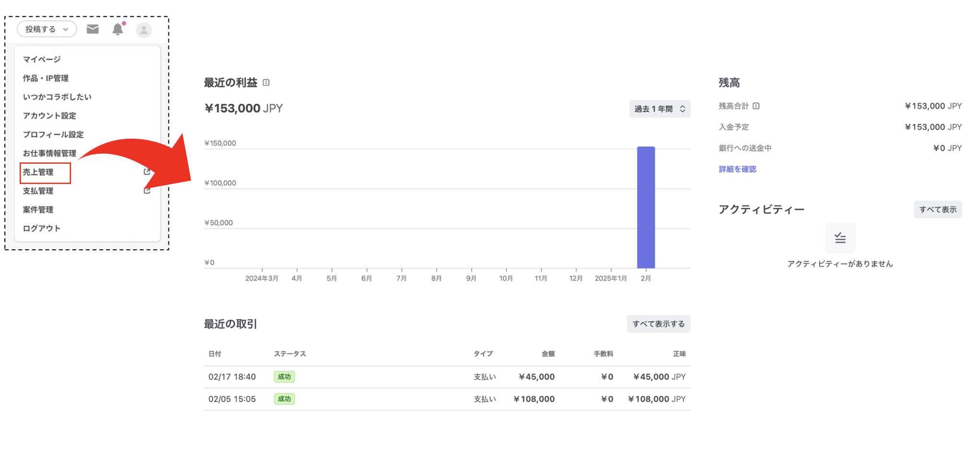Click the 銀行への送金中 label
980x464 pixels.
(x=745, y=148)
